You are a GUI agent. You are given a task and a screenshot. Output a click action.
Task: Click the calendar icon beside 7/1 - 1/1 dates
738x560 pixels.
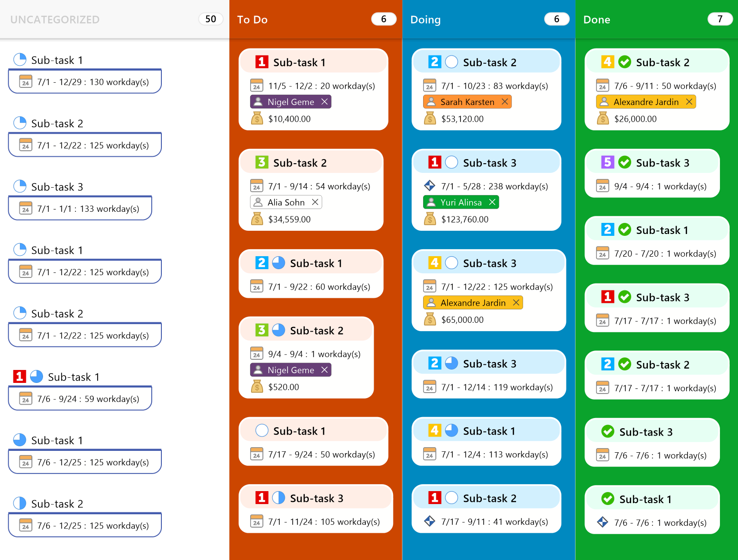[x=25, y=209]
